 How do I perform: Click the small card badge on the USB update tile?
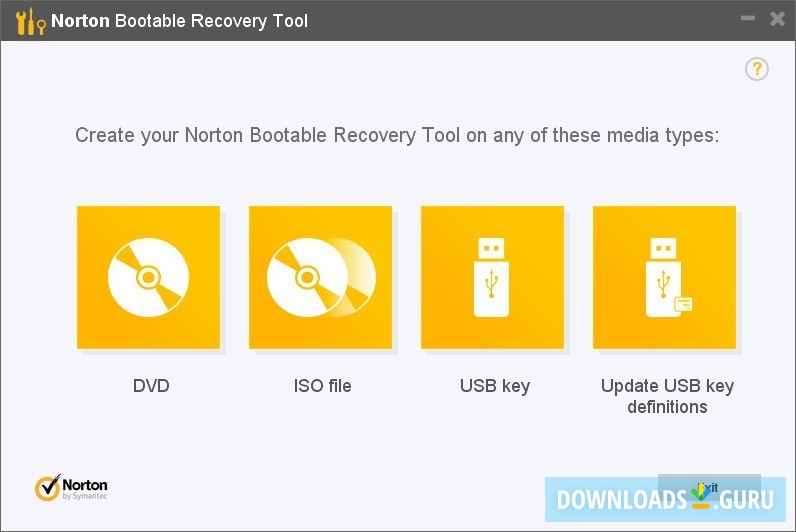(x=683, y=304)
